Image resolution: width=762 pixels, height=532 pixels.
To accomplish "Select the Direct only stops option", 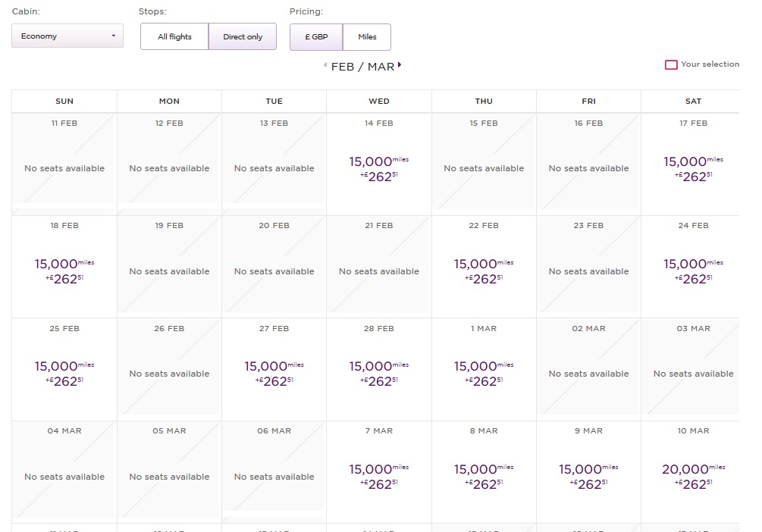I will [x=243, y=36].
